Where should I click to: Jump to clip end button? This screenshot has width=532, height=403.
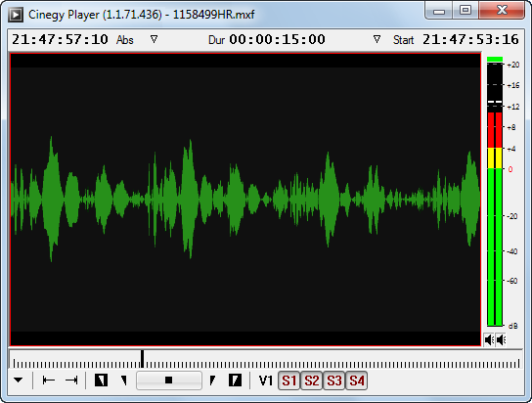(71, 381)
